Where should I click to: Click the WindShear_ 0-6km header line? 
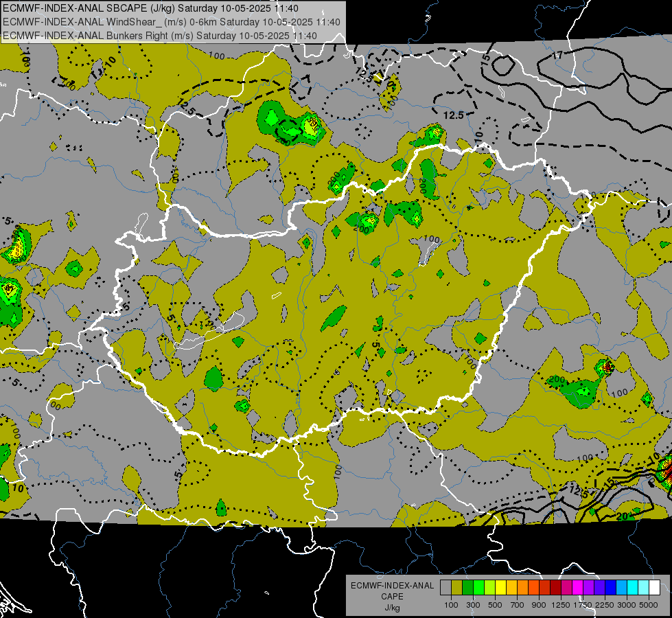[172, 22]
